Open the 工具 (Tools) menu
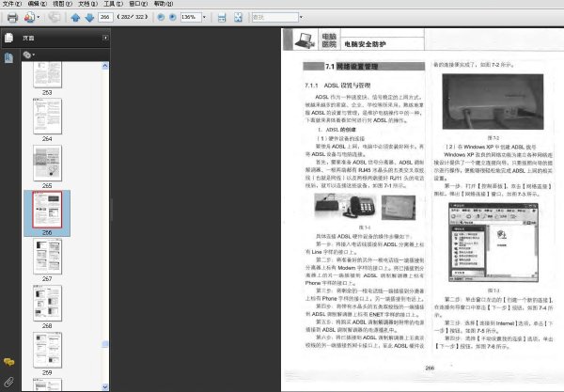Image resolution: width=564 pixels, height=392 pixels. pyautogui.click(x=113, y=4)
